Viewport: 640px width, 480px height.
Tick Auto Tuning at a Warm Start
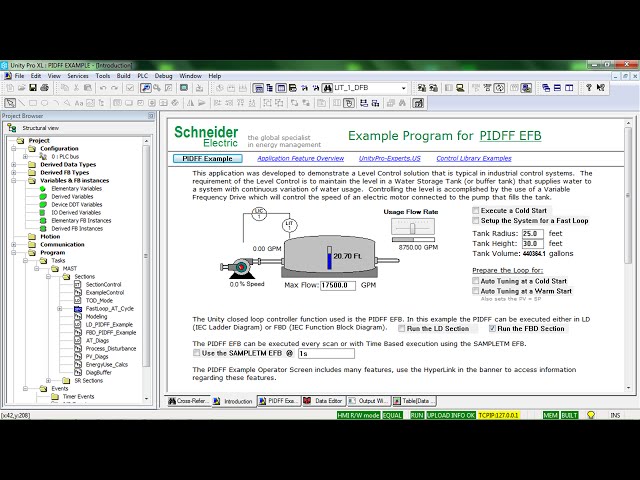pyautogui.click(x=476, y=291)
